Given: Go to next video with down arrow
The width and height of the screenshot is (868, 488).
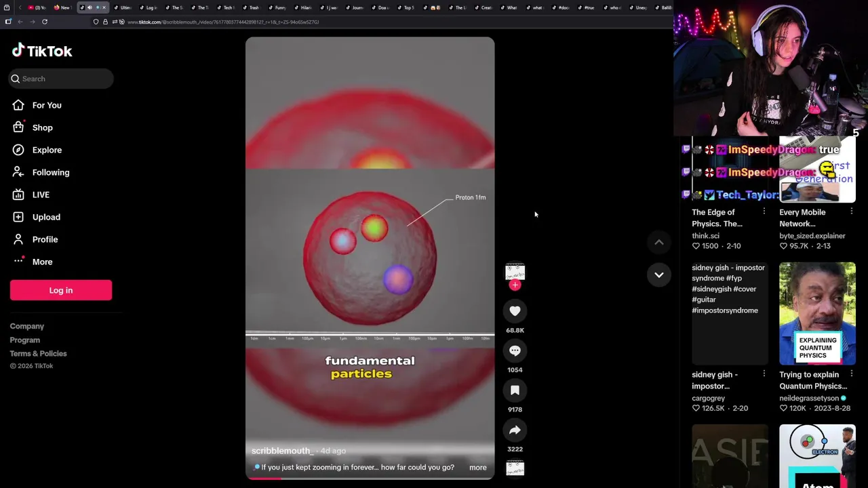Looking at the screenshot, I should (658, 274).
